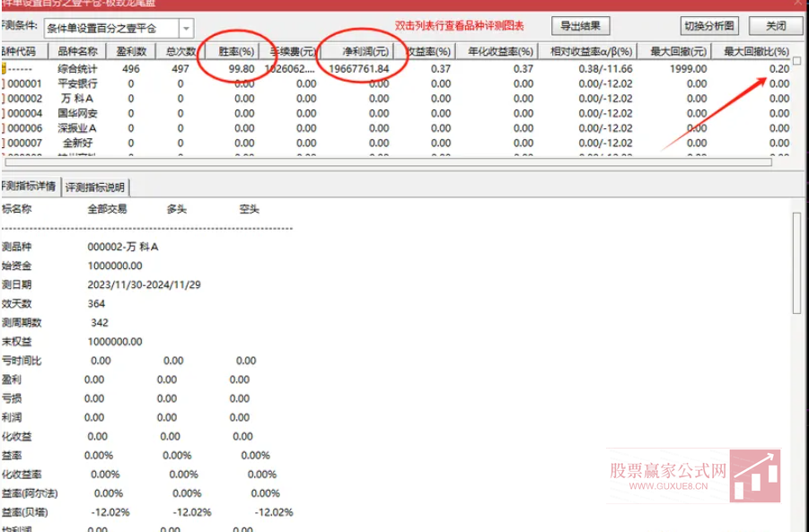Click the 导出结果 export button
The height and width of the screenshot is (532, 809).
click(x=580, y=26)
